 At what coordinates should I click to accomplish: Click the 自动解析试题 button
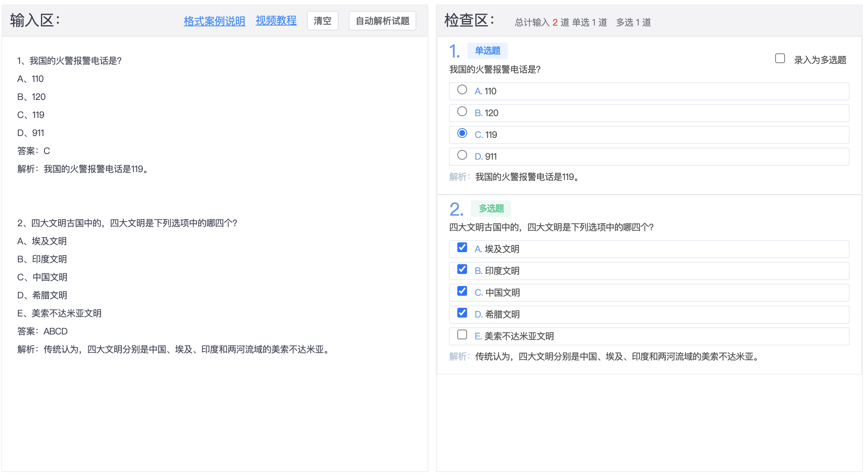[382, 21]
